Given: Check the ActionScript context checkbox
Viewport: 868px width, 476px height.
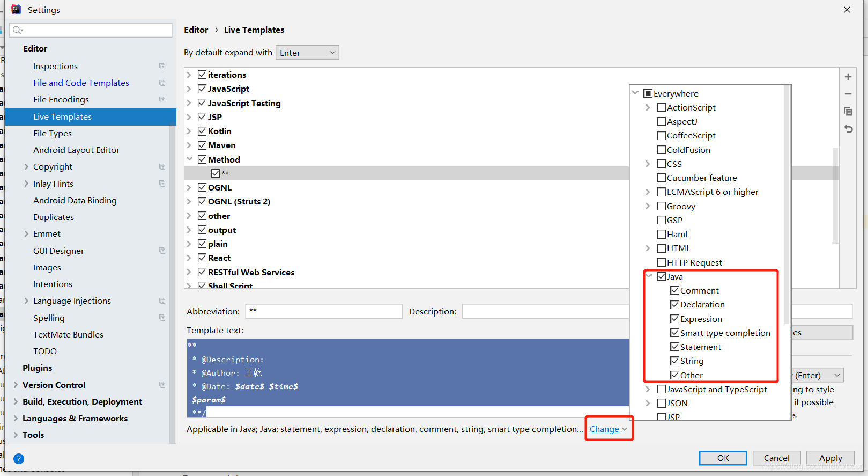Looking at the screenshot, I should tap(661, 107).
